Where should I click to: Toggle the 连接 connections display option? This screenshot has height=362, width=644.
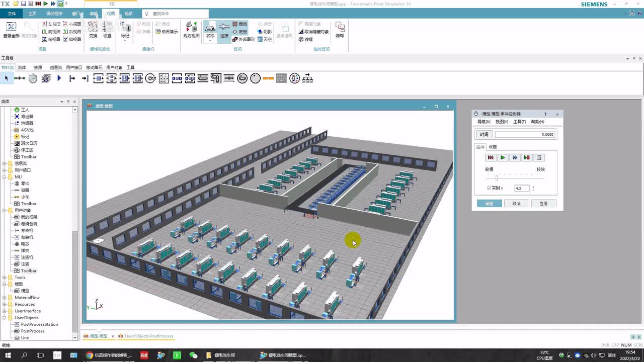click(224, 31)
